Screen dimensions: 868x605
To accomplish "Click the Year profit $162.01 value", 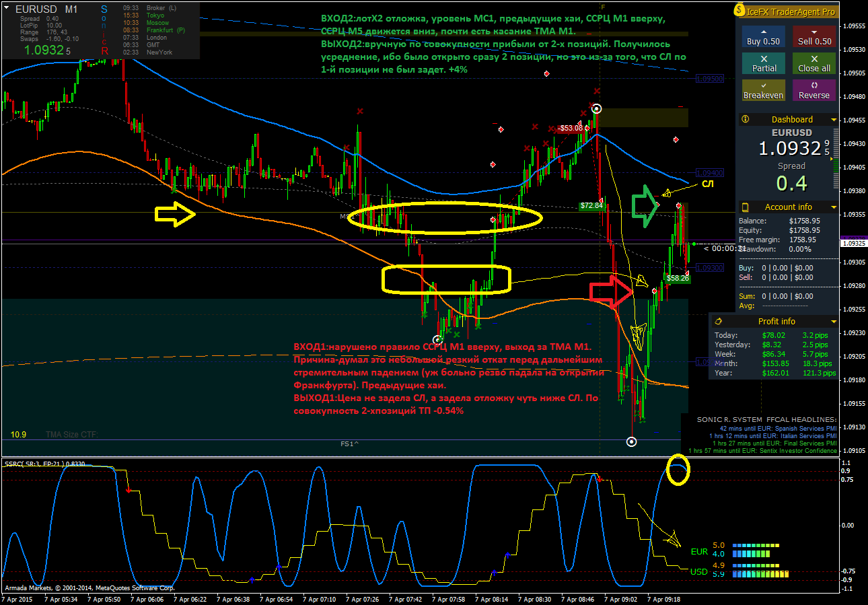I will [x=775, y=373].
